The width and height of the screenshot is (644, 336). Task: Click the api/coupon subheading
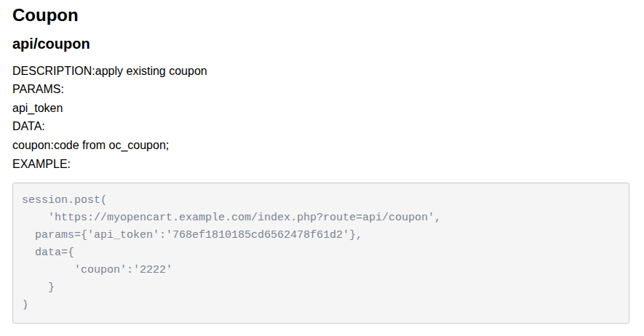(x=51, y=44)
